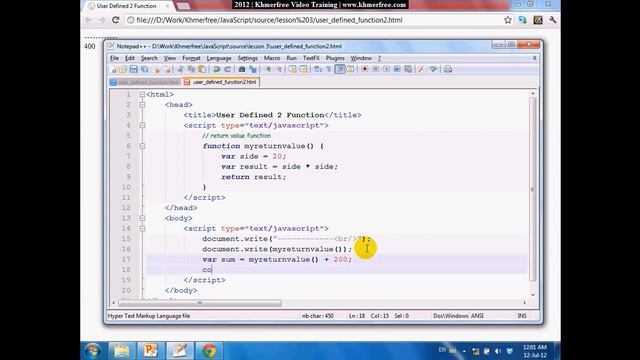Toggle INS insert mode in status bar

(x=522, y=316)
